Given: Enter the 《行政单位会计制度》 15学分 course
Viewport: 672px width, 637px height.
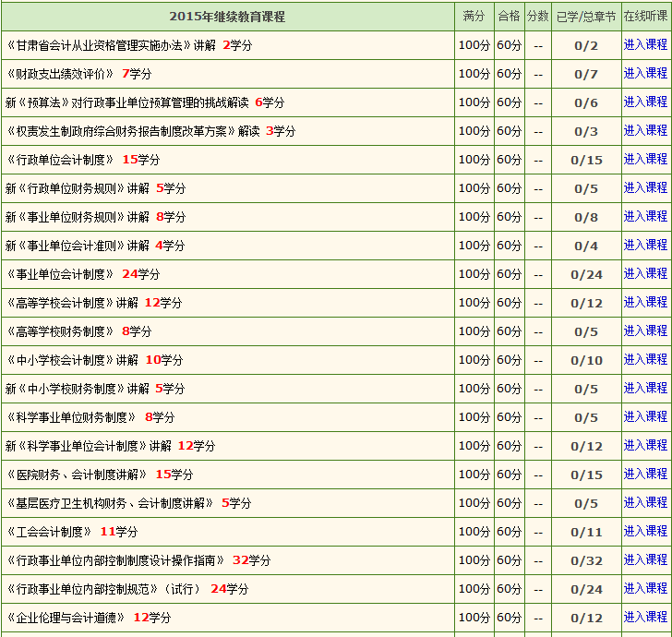Looking at the screenshot, I should [645, 159].
